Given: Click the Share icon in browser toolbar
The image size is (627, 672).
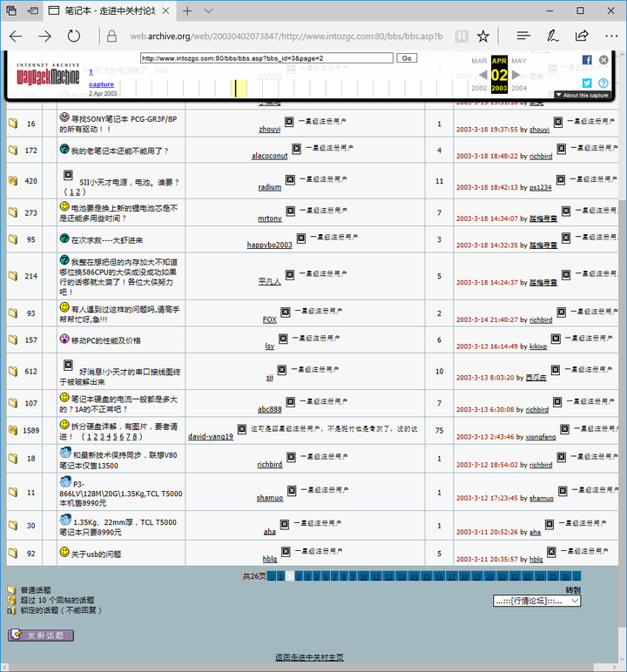Looking at the screenshot, I should (581, 36).
